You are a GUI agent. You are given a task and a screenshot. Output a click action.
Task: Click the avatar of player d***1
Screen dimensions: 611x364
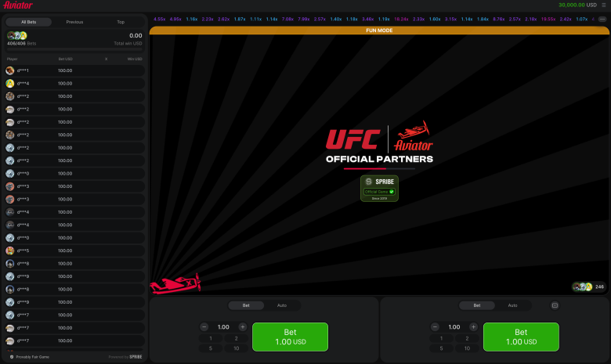[x=10, y=70]
